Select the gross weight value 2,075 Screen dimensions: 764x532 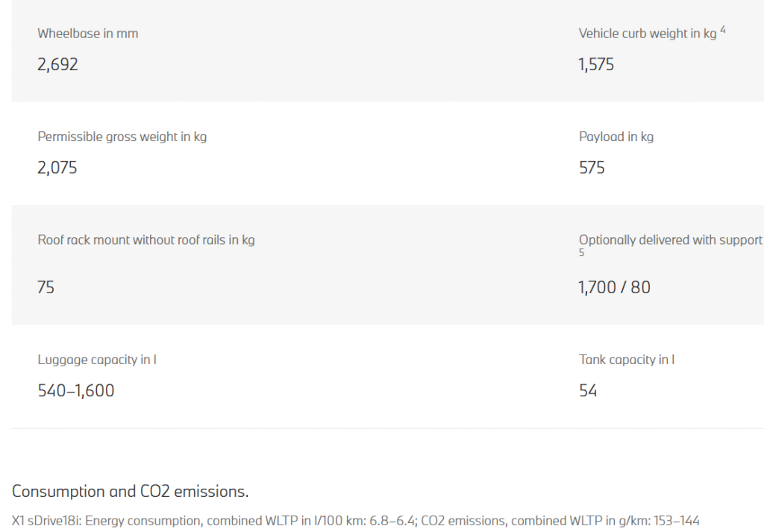pyautogui.click(x=57, y=168)
